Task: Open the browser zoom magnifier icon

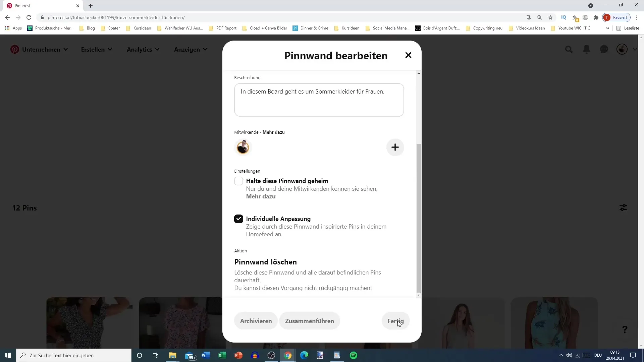Action: pyautogui.click(x=540, y=17)
